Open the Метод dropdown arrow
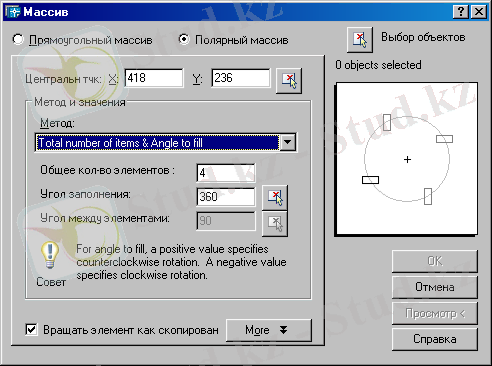492x366 pixels. click(x=287, y=143)
